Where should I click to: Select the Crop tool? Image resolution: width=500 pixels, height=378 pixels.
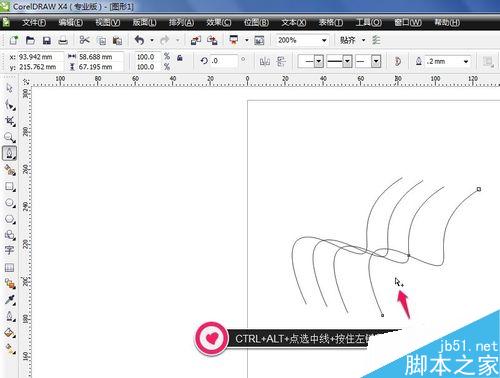coord(9,121)
